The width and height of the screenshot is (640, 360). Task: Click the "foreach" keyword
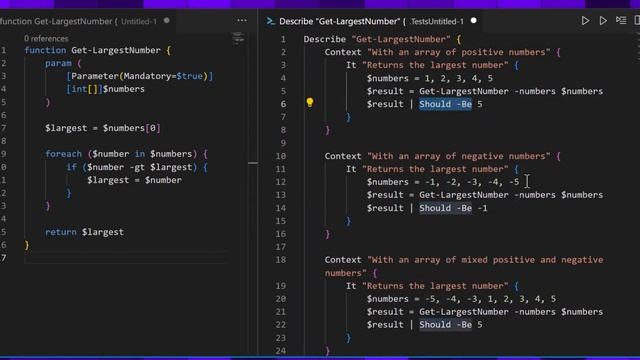63,154
